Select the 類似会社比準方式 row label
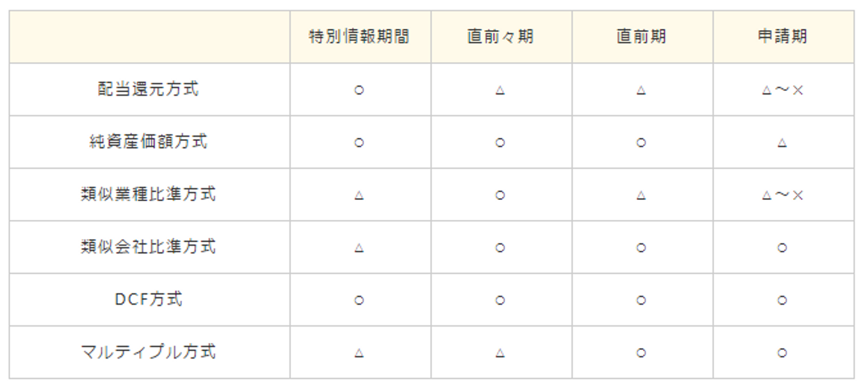 tap(148, 246)
